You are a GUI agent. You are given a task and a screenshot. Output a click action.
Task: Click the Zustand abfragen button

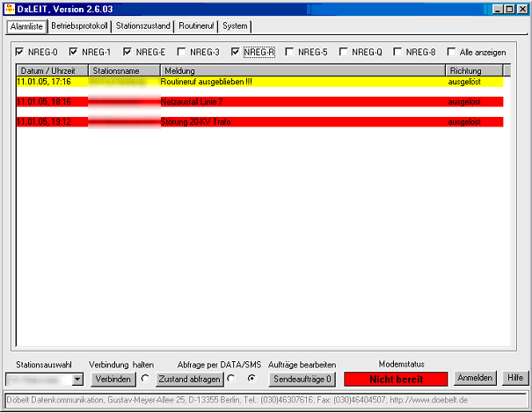pyautogui.click(x=189, y=379)
